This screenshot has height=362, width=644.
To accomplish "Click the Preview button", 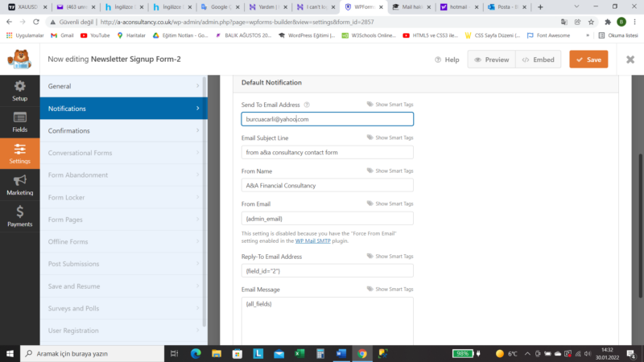I will click(x=490, y=60).
